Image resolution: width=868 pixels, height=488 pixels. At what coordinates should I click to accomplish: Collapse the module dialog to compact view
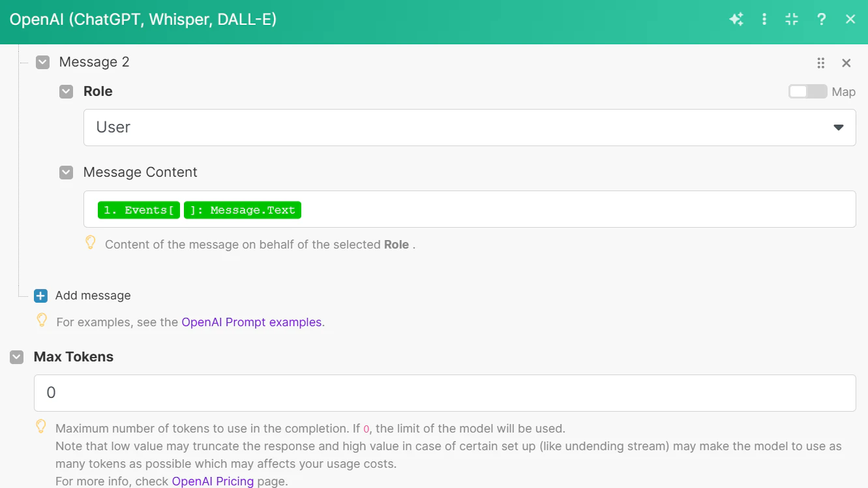(792, 20)
